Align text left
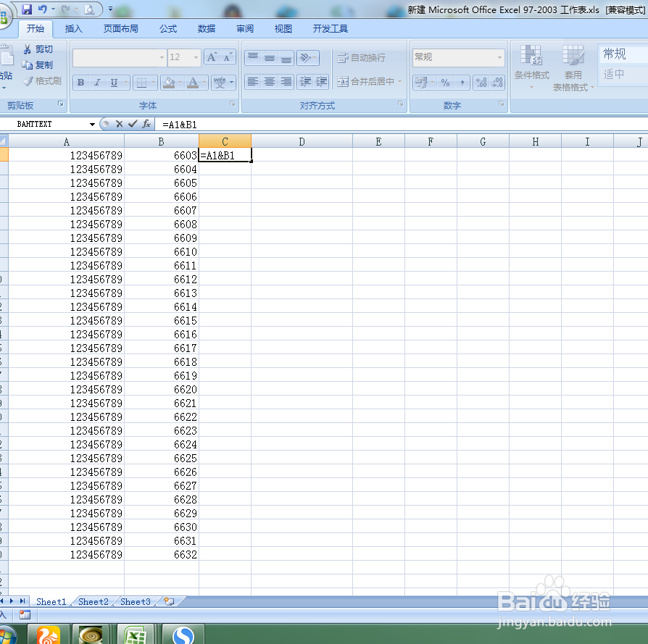 point(253,82)
